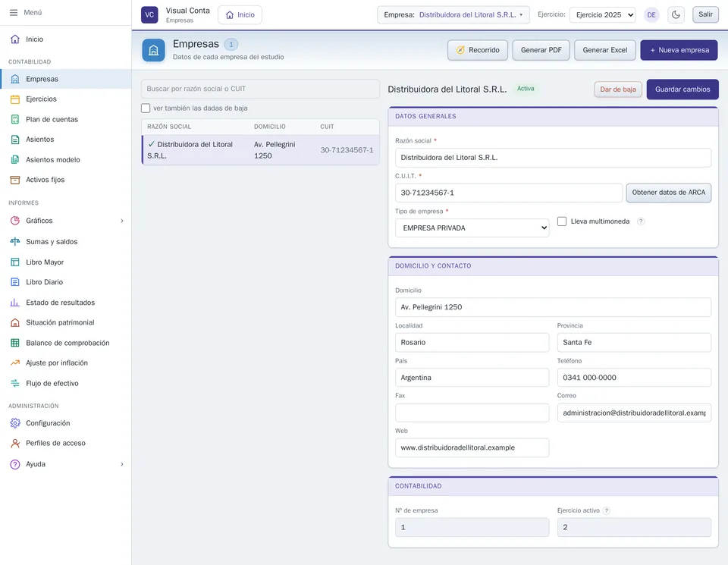This screenshot has width=728, height=565.
Task: Open Plan de cuentas in the sidebar
Action: click(65, 119)
